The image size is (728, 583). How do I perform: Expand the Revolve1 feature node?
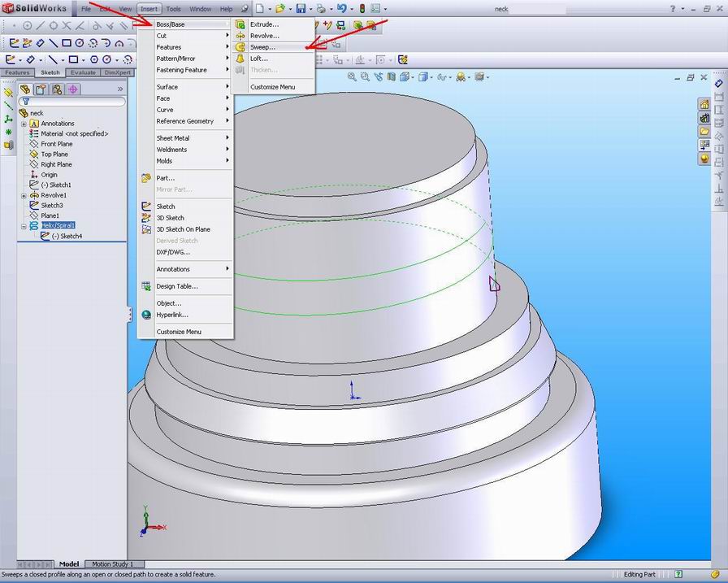24,195
